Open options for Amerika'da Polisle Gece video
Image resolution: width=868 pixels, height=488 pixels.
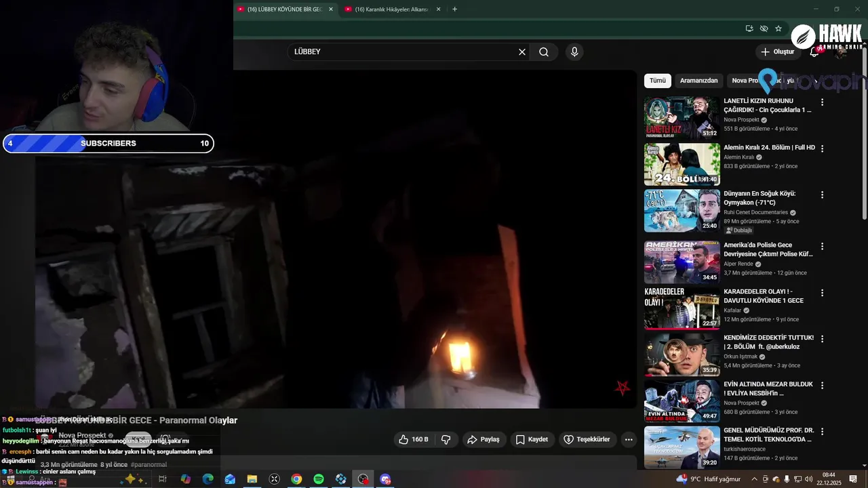(x=822, y=246)
